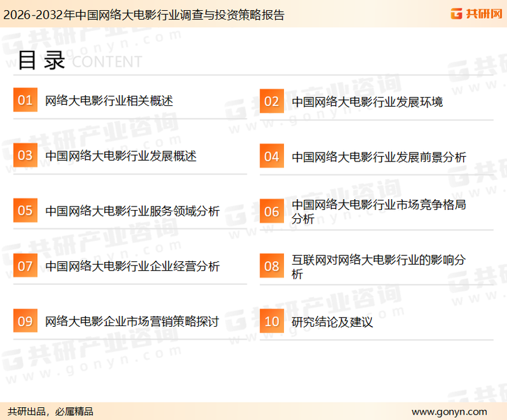The height and width of the screenshot is (420, 507).
Task: Click the footer slogan 共研出品，必属精品
Action: tap(51, 411)
